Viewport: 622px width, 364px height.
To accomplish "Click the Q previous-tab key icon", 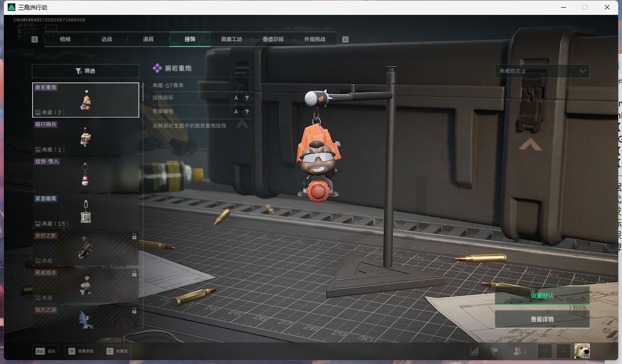I will coord(35,39).
